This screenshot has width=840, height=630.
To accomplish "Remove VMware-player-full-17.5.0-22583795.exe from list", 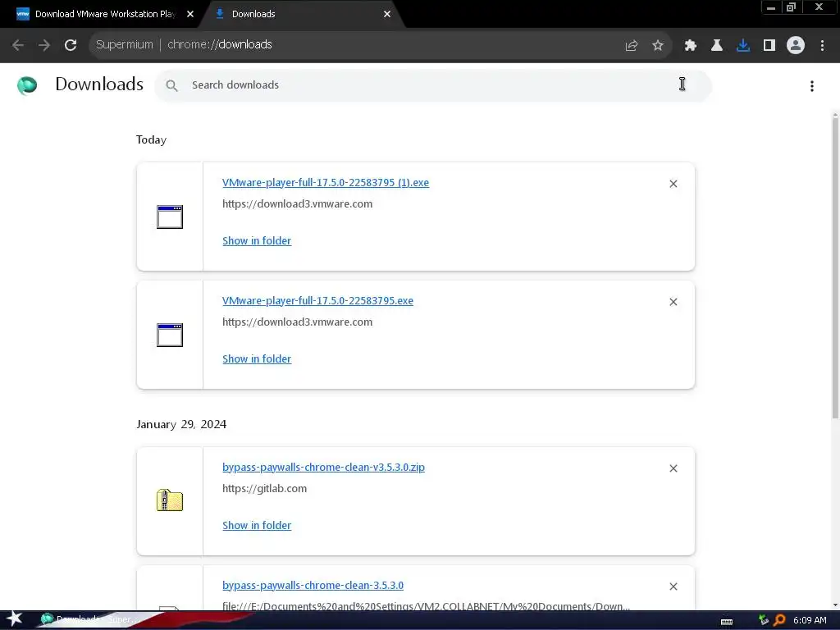I will click(673, 302).
